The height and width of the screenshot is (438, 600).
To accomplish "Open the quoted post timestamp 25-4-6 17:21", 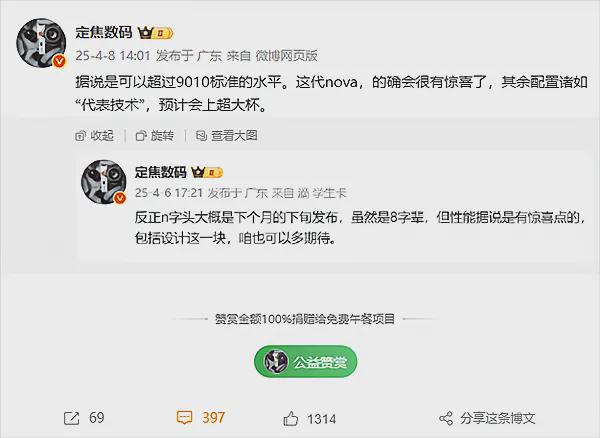I will pyautogui.click(x=169, y=193).
